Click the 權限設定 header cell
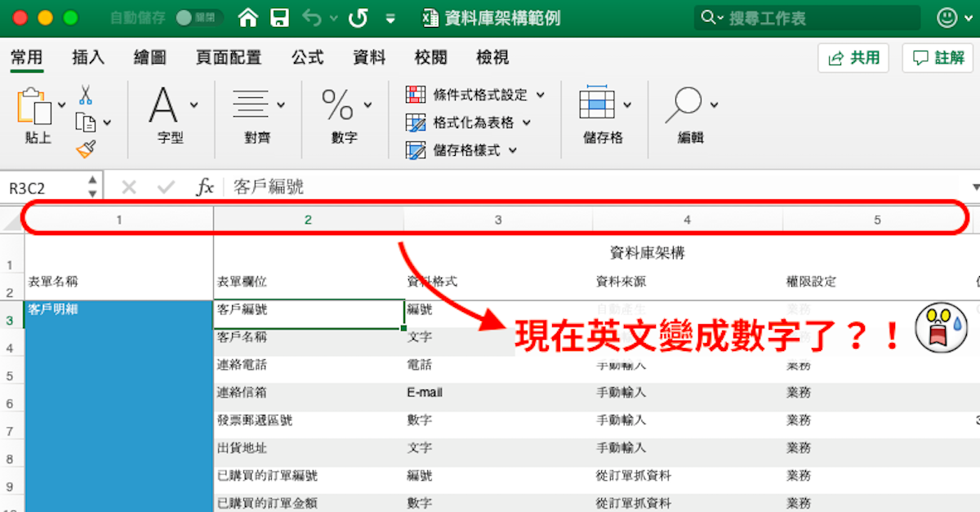The height and width of the screenshot is (512, 980). [811, 282]
